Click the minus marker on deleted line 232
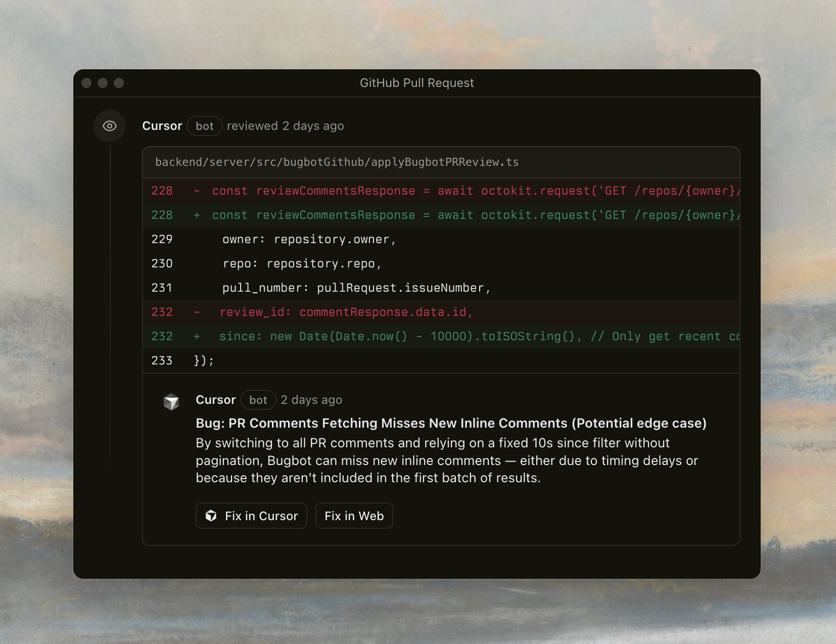The image size is (836, 644). 197,312
